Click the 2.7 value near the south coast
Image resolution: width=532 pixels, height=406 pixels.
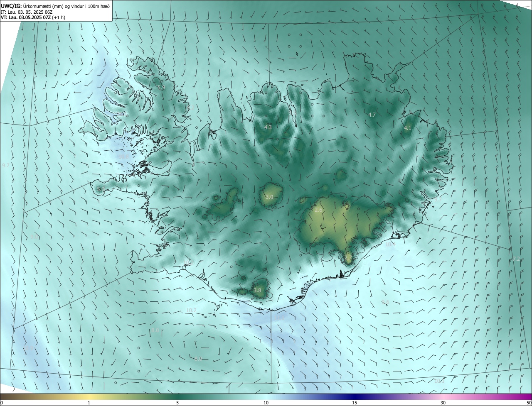[x=348, y=258]
